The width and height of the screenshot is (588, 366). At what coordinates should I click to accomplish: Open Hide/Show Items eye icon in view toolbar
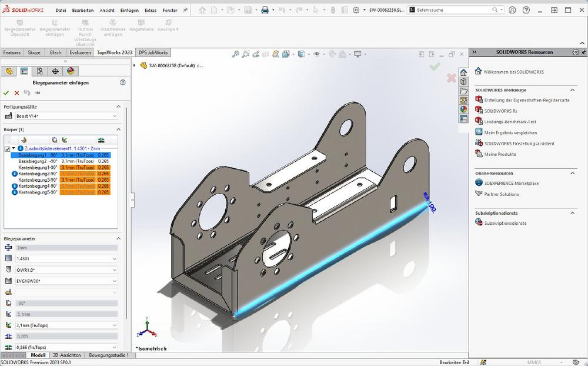316,55
